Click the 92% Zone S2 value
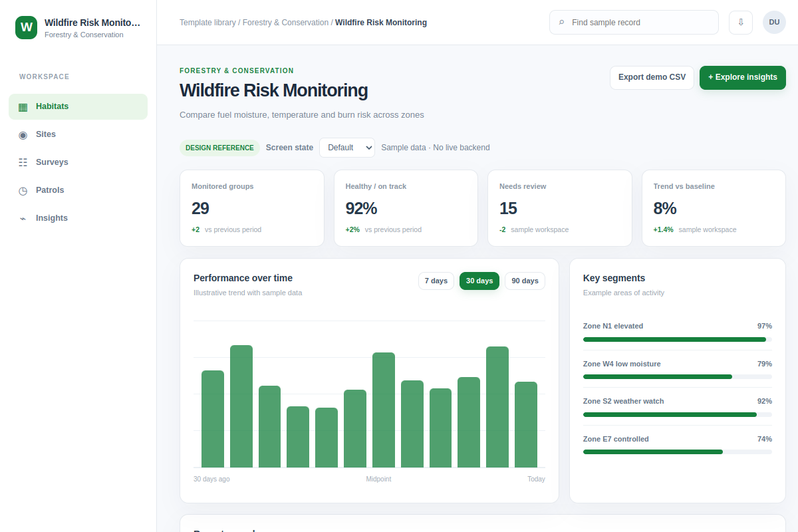The width and height of the screenshot is (798, 532). [x=764, y=401]
